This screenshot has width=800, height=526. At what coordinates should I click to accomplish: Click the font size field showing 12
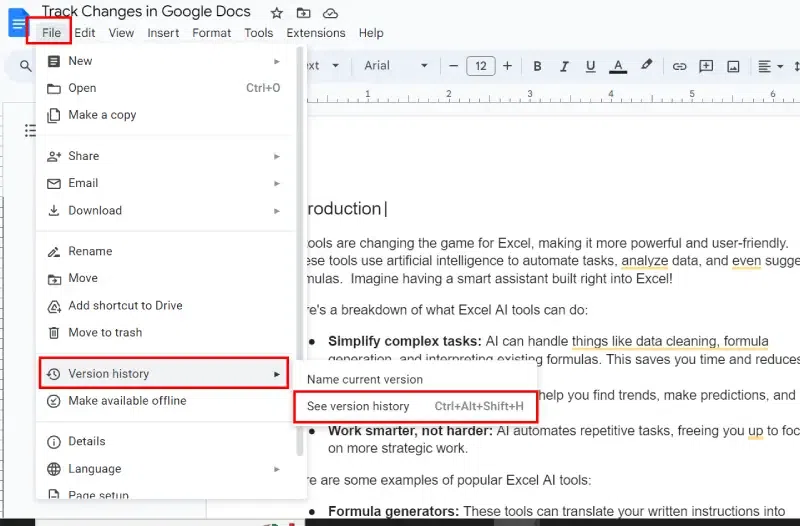[x=481, y=66]
